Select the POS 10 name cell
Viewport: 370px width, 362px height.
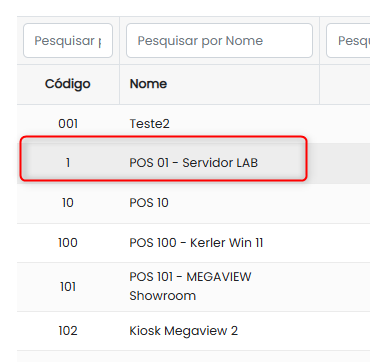point(149,203)
